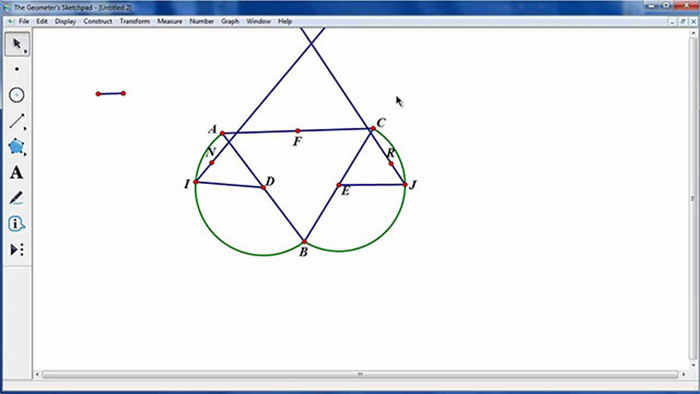The width and height of the screenshot is (700, 394).
Task: Minimize the inner document window
Action: (x=672, y=21)
